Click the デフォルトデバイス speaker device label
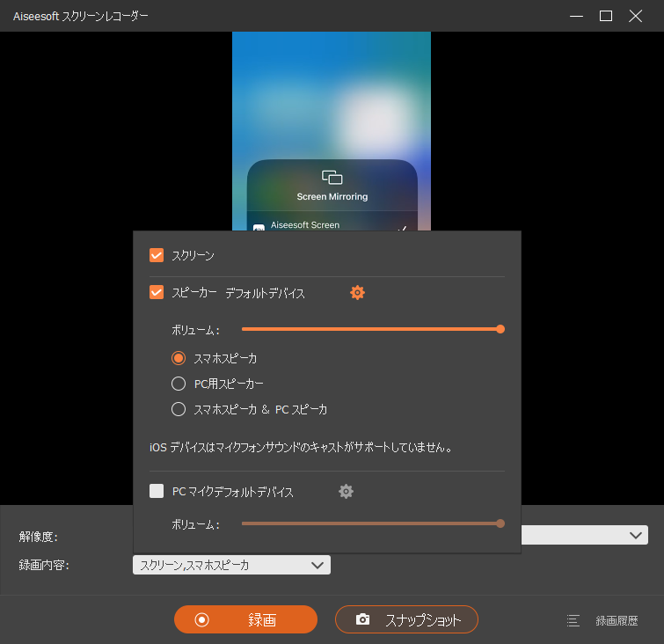 [265, 293]
